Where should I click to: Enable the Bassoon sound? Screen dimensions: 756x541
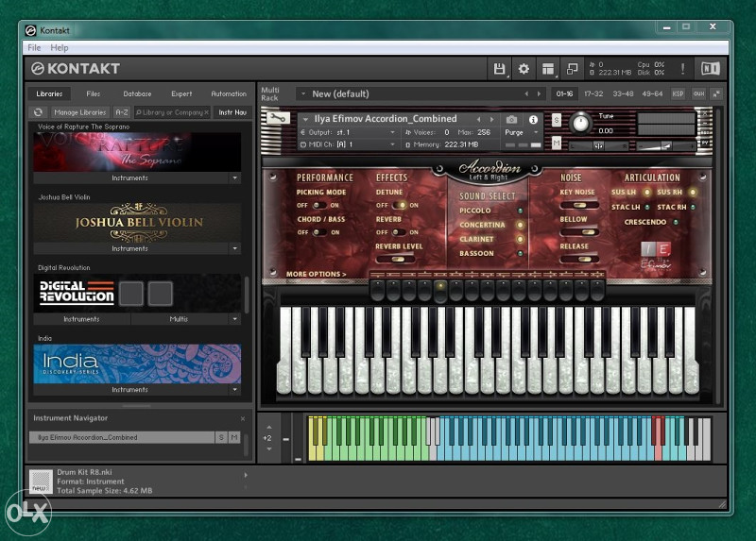point(521,253)
